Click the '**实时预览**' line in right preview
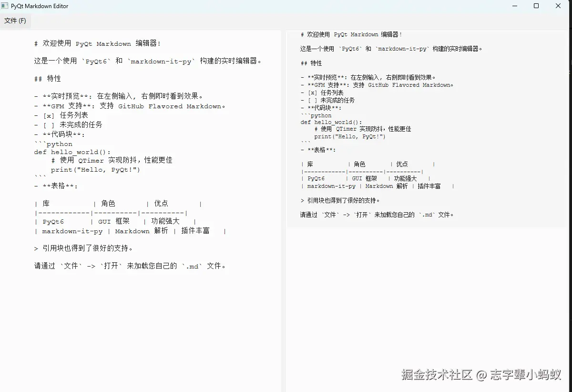572x392 pixels. click(x=368, y=77)
